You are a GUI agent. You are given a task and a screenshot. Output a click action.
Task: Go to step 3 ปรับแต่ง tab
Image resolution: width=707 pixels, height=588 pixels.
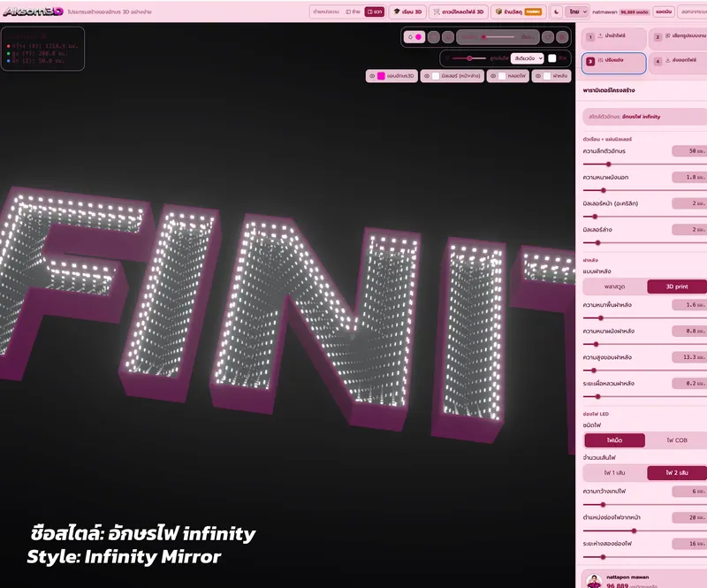click(x=613, y=63)
